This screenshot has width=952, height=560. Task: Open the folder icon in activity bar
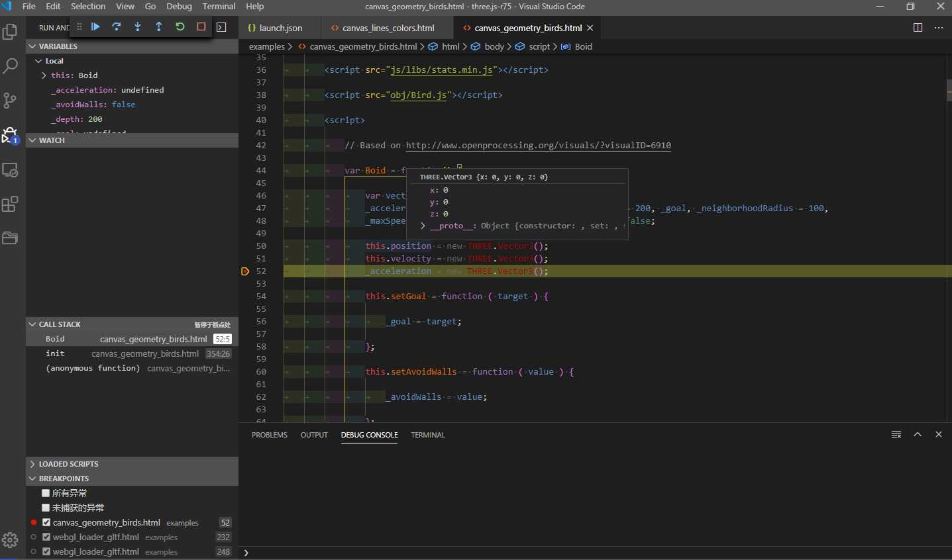(x=10, y=238)
